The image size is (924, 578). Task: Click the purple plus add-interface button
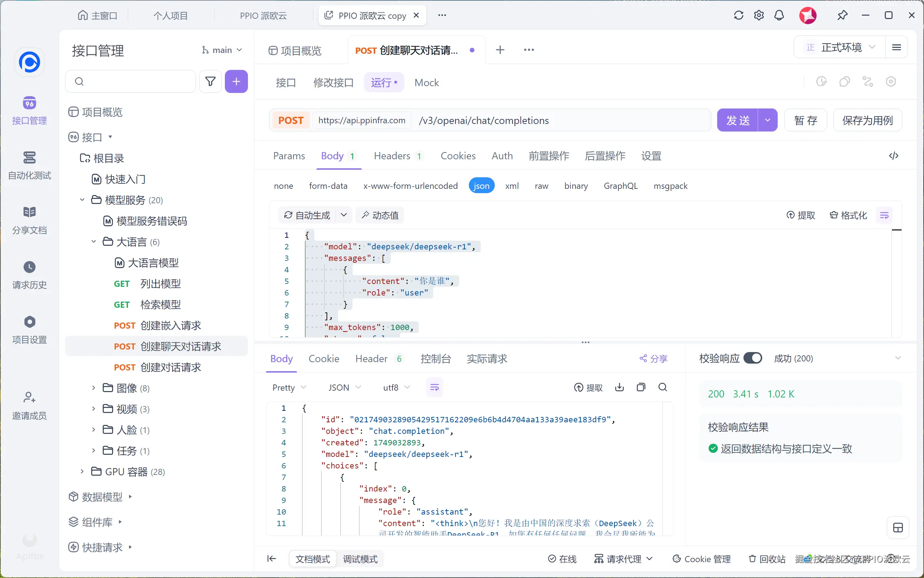tap(236, 81)
